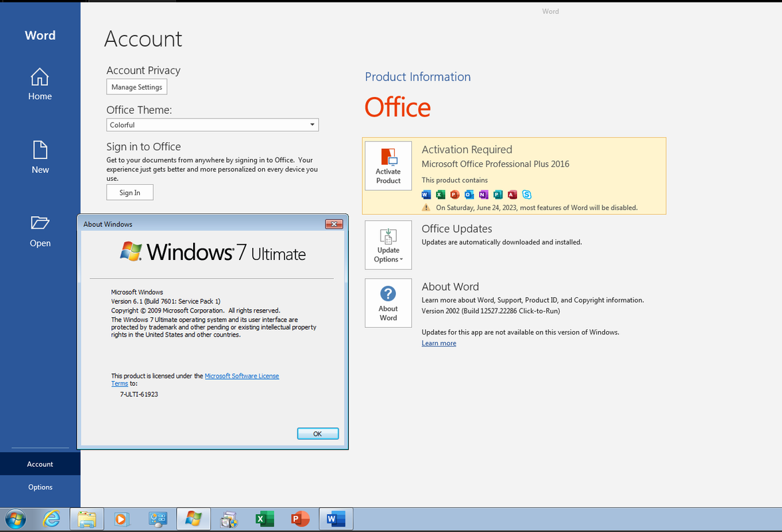This screenshot has height=532, width=782.
Task: Click 'Version 6.1 (Build 7601: Service Pack 1)'
Action: pos(166,301)
